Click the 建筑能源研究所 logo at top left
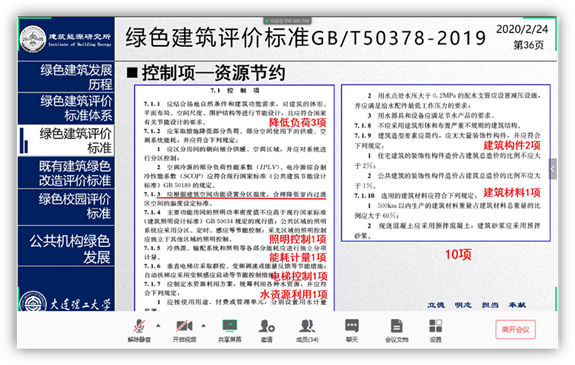Screen dimensions: 575x365 (x=66, y=39)
